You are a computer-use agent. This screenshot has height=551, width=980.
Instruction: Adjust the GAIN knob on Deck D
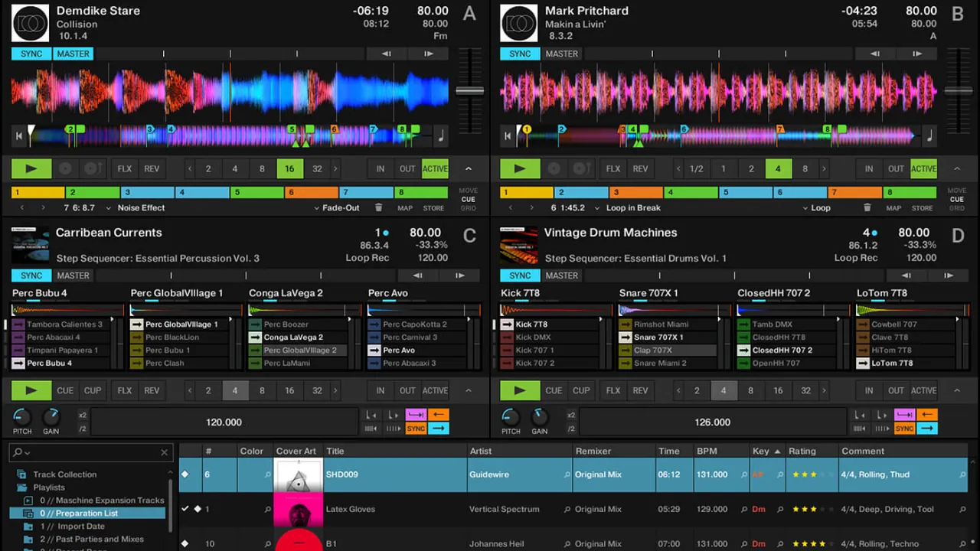pos(540,416)
